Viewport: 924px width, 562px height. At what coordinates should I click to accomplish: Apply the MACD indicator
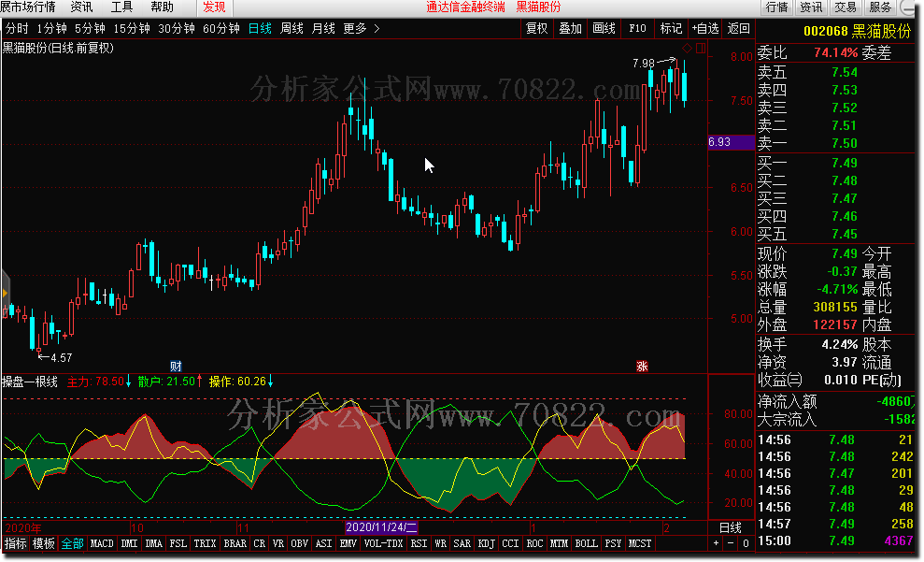101,543
